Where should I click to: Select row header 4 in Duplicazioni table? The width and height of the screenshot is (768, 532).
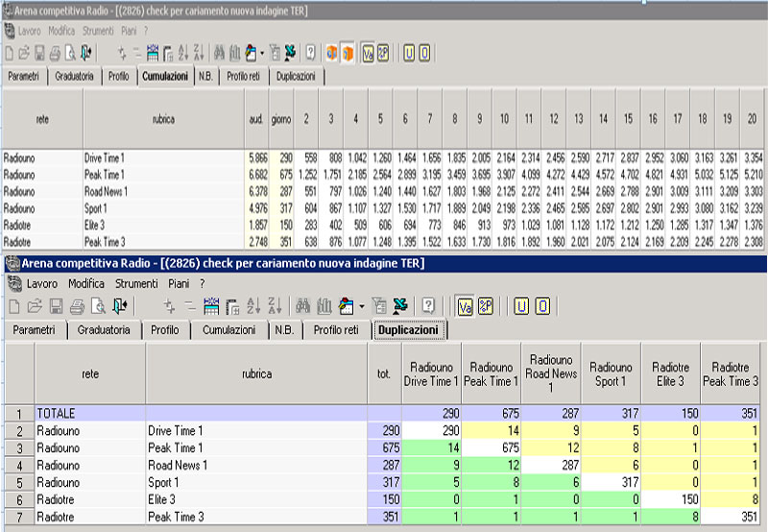click(20, 465)
